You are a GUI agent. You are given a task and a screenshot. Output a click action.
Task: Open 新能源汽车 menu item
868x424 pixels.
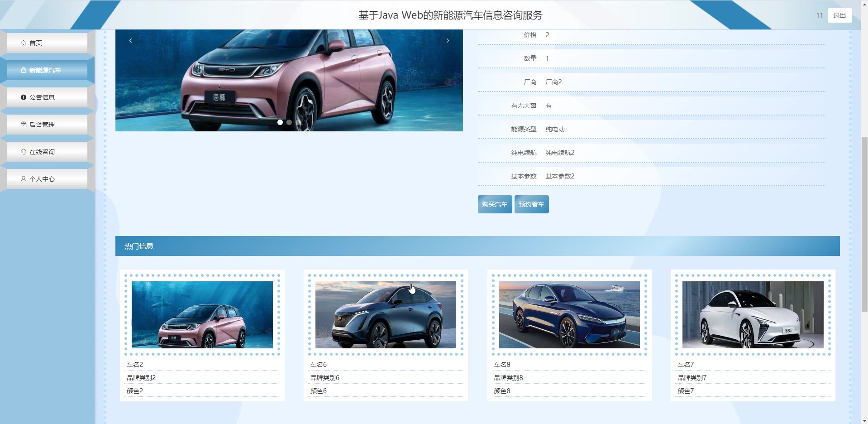(47, 70)
